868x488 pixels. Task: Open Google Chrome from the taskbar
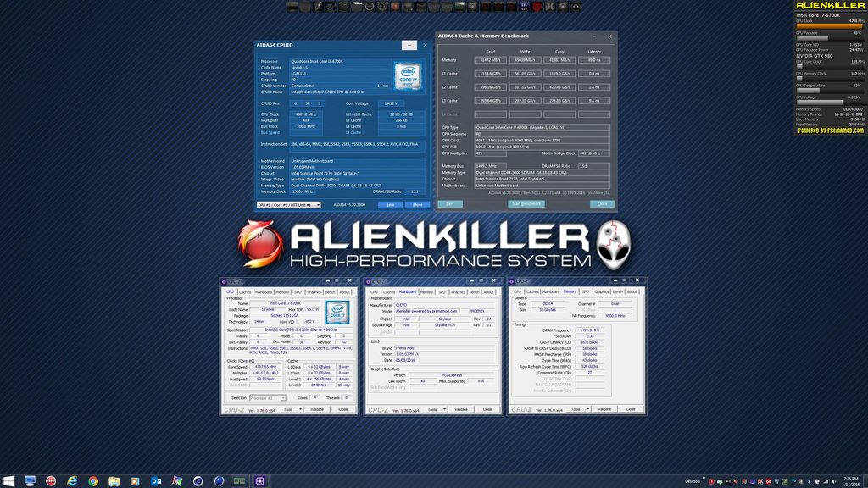tap(93, 481)
